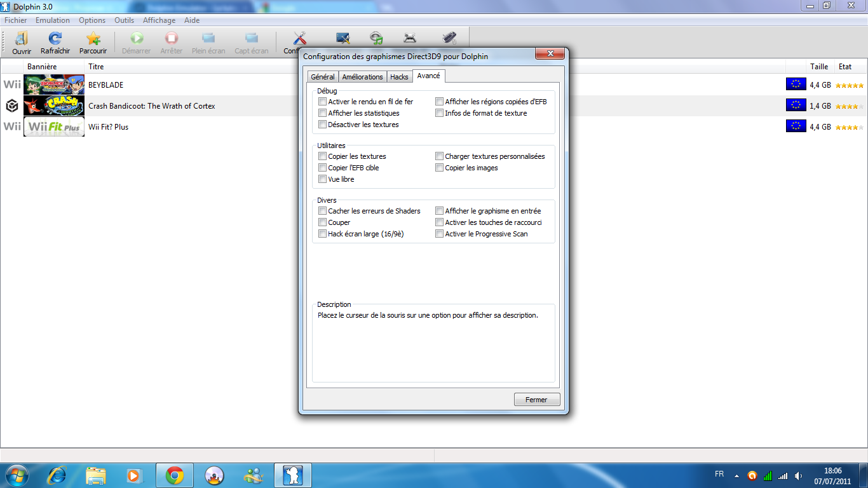Toggle Hack écran large (16/9è) checkbox
This screenshot has height=488, width=868.
pos(323,234)
